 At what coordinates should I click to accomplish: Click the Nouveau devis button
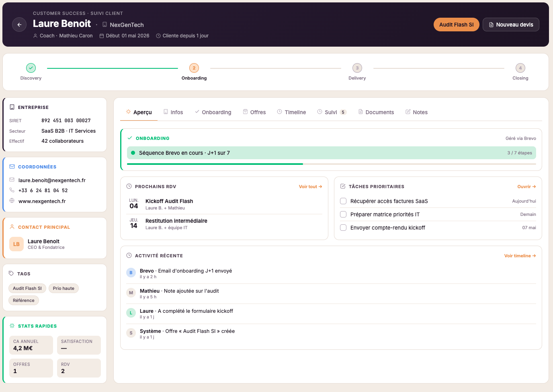[x=511, y=25]
